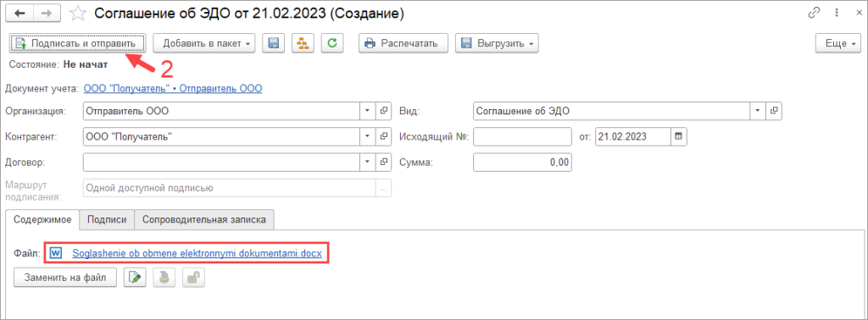
Task: Expand the Контрагент dropdown list
Action: pos(368,136)
